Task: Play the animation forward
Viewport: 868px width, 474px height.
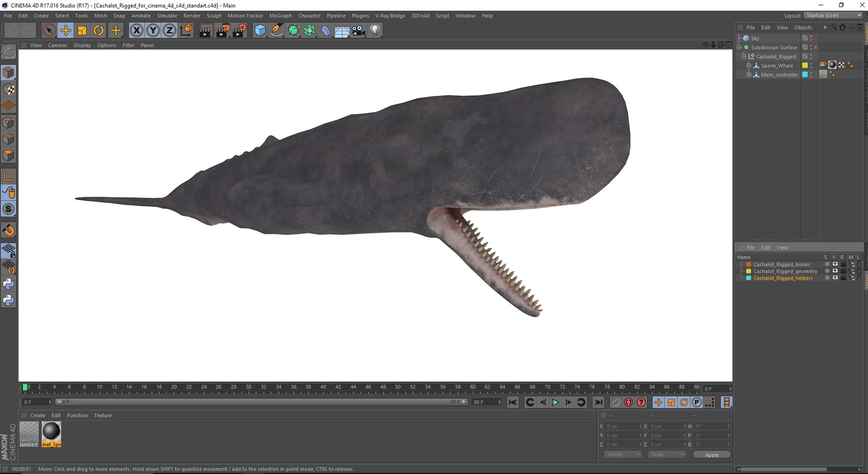Action: click(x=555, y=402)
